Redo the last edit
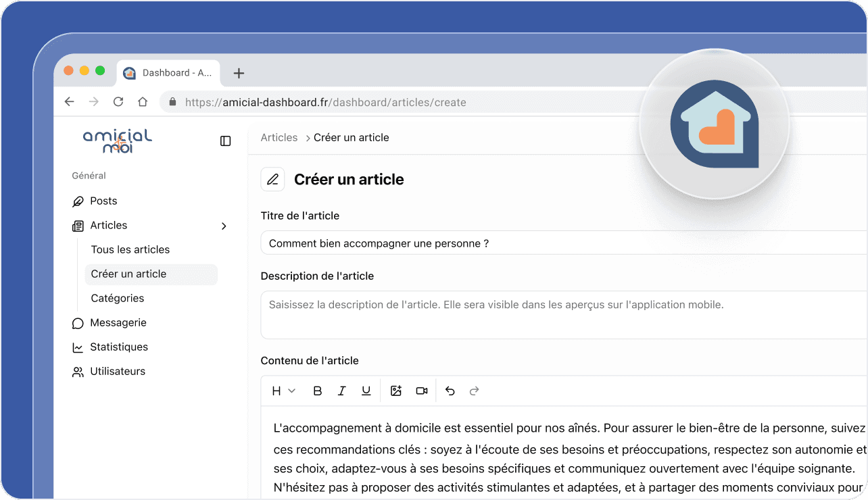 coord(475,391)
